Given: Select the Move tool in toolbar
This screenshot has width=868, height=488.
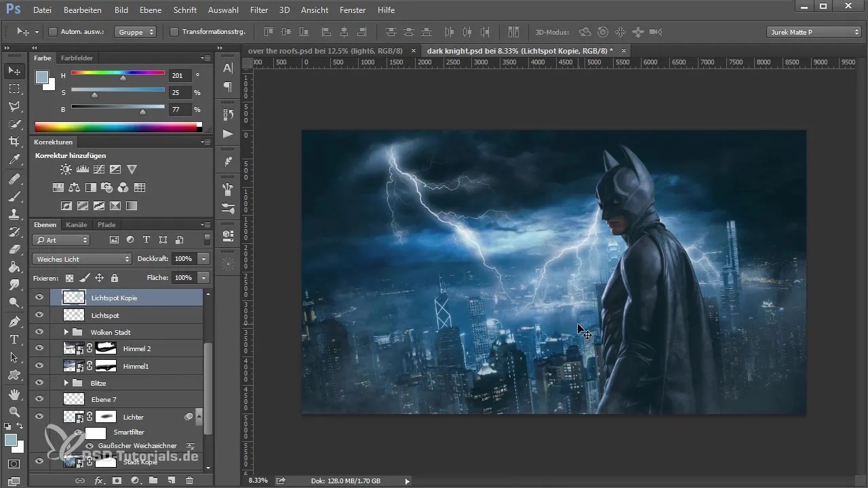Looking at the screenshot, I should click(14, 70).
